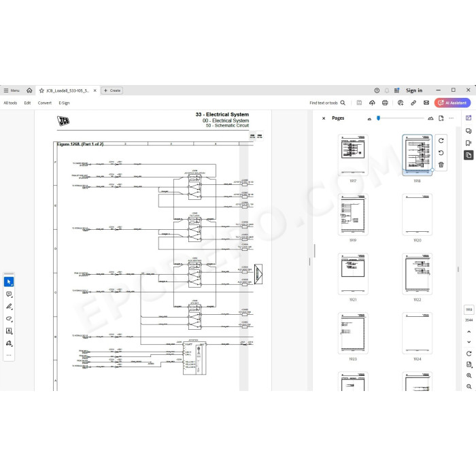Image resolution: width=476 pixels, height=476 pixels.
Task: Select page thumbnail 1923
Action: pyautogui.click(x=353, y=333)
